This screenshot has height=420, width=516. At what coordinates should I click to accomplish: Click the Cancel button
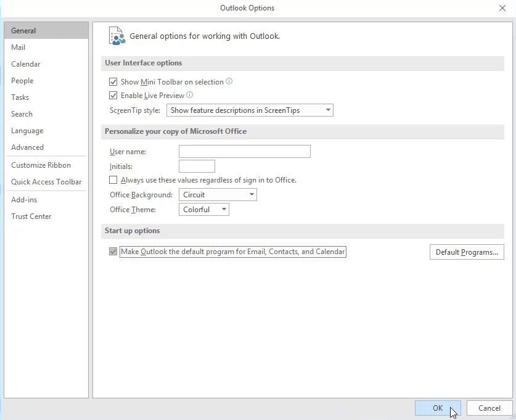(x=489, y=408)
